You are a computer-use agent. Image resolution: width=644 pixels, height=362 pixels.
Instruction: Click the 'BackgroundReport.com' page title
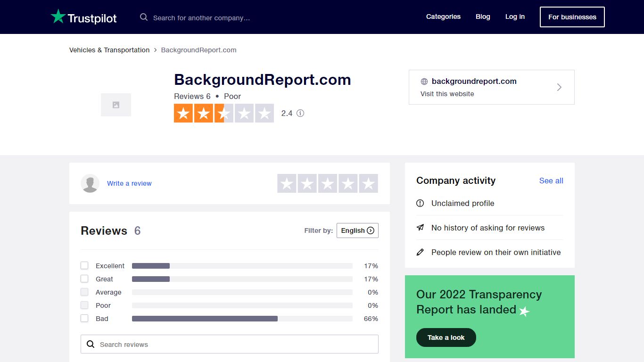[263, 80]
